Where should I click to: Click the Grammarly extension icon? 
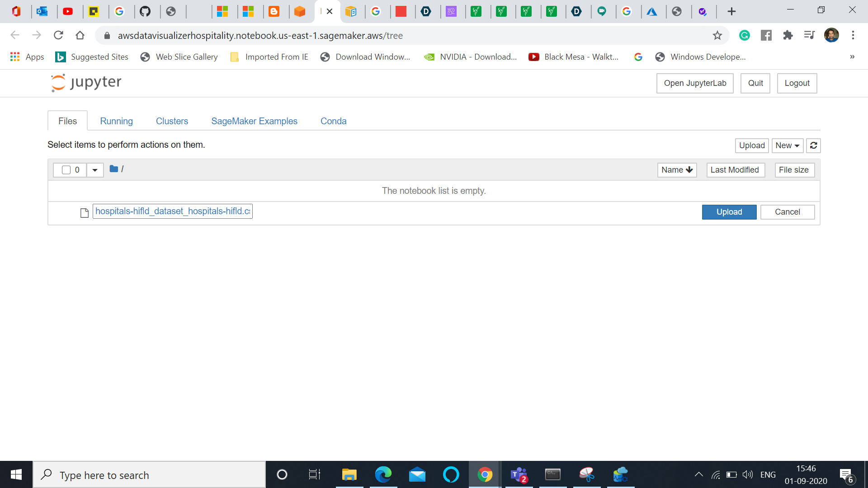745,35
